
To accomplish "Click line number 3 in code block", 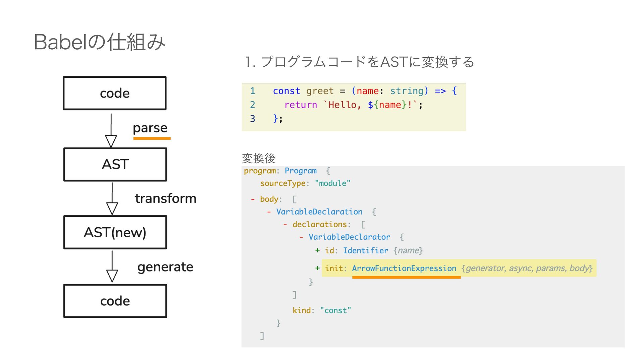I will (x=253, y=119).
